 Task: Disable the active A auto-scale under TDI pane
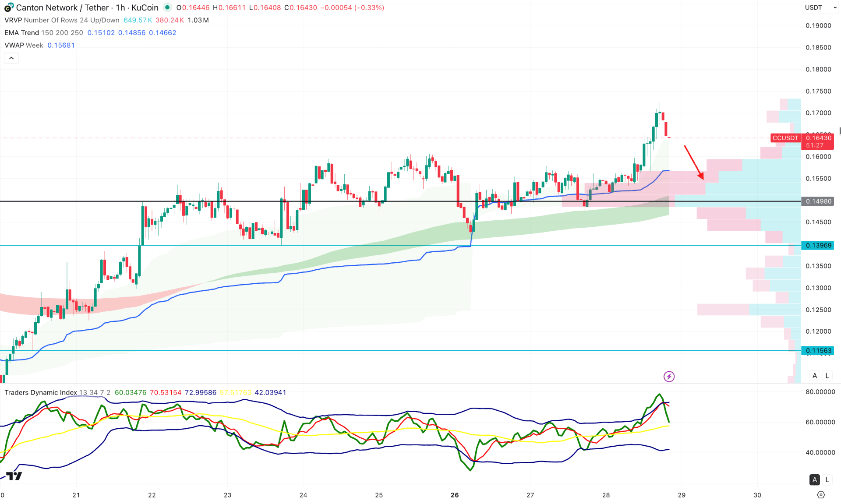(x=815, y=480)
